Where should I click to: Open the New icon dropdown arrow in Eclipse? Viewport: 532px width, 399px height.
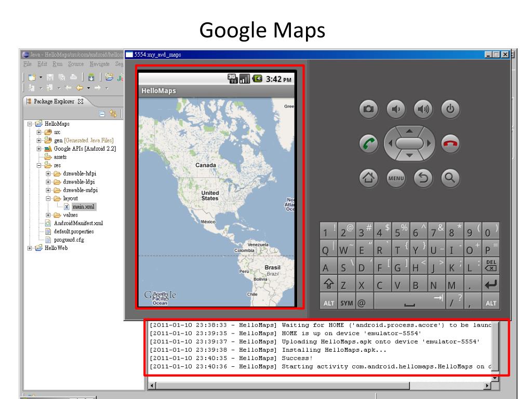click(x=41, y=77)
